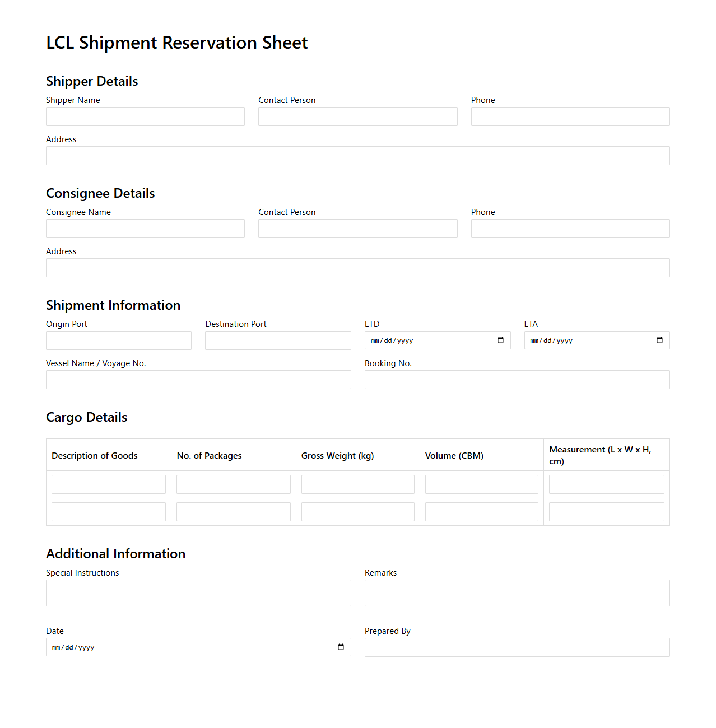Screen dimensions: 716x728
Task: Select the Vessel Name / Voyage No. field
Action: click(198, 379)
